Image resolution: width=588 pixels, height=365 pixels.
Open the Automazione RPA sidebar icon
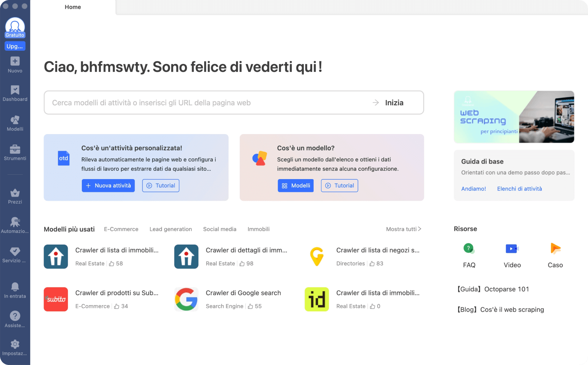click(x=15, y=222)
